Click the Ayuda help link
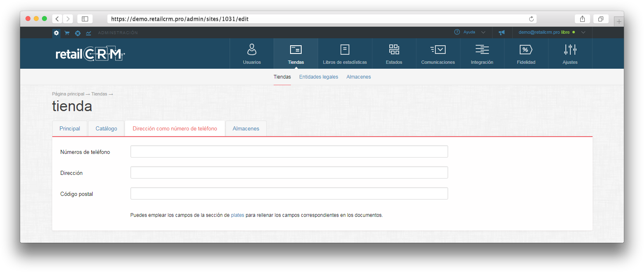 point(469,32)
